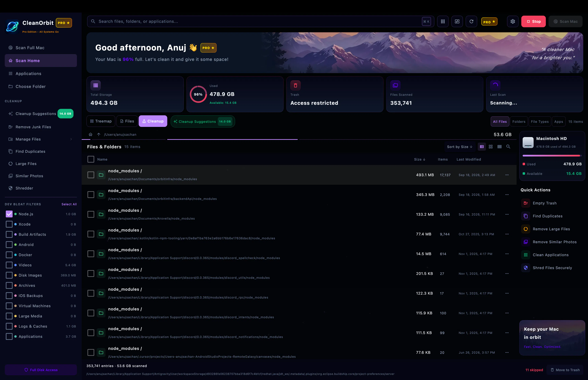This screenshot has height=380, width=588.
Task: Filter by the Apps tab
Action: (x=558, y=122)
